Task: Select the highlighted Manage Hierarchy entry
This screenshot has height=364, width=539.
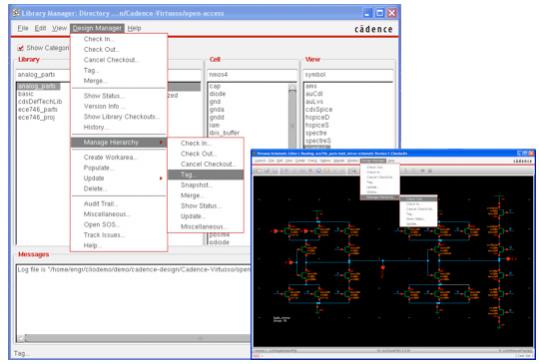Action: click(x=119, y=142)
